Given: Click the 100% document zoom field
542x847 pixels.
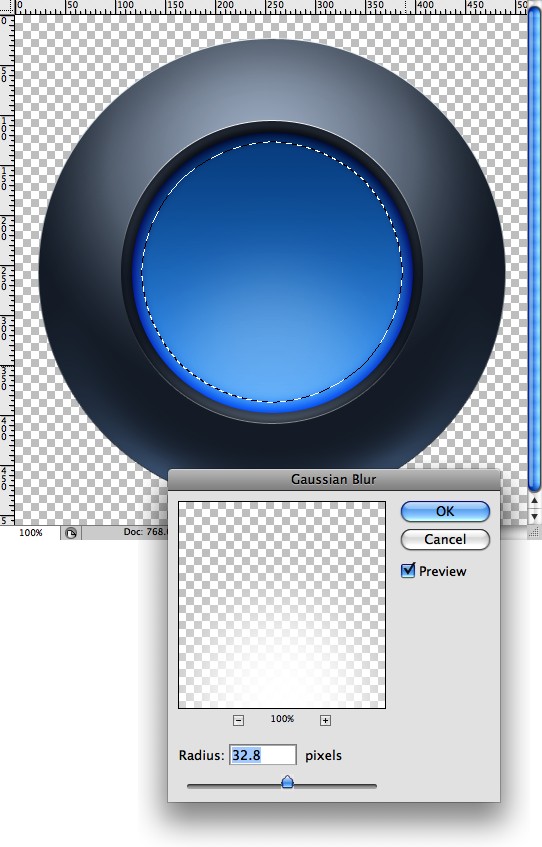Looking at the screenshot, I should 31,533.
